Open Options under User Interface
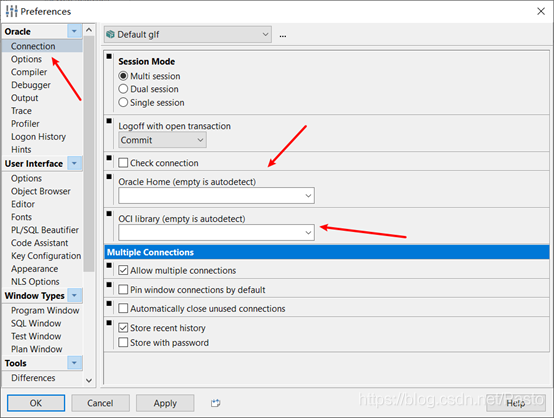Screen dimensions: 554x418 (x=26, y=178)
